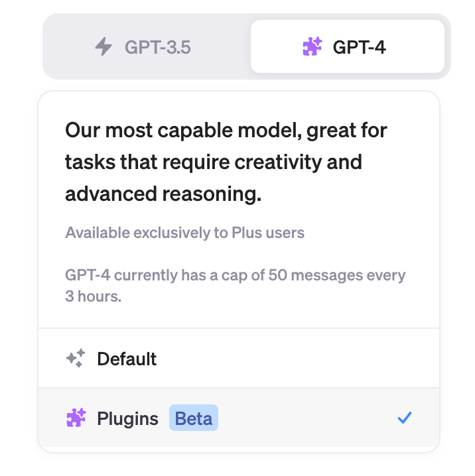Click the blue checkmark on the Plugins row
475x476 pixels.
[x=404, y=418]
